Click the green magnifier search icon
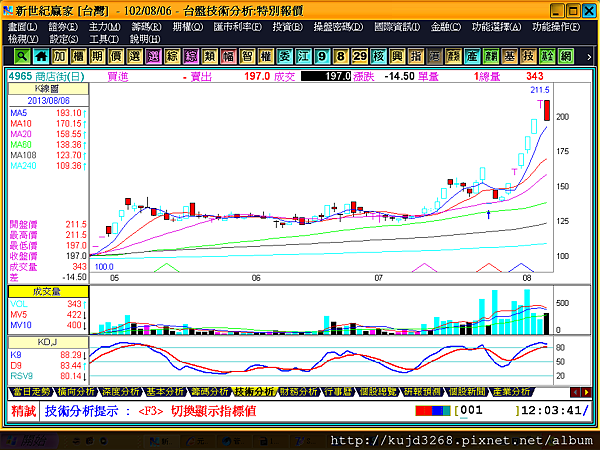 pos(22,57)
